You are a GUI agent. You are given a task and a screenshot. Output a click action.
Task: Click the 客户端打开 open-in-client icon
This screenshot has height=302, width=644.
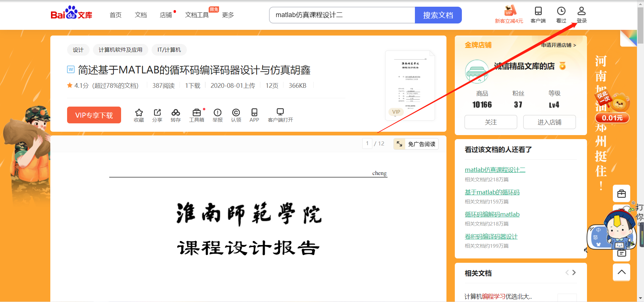[x=280, y=115]
